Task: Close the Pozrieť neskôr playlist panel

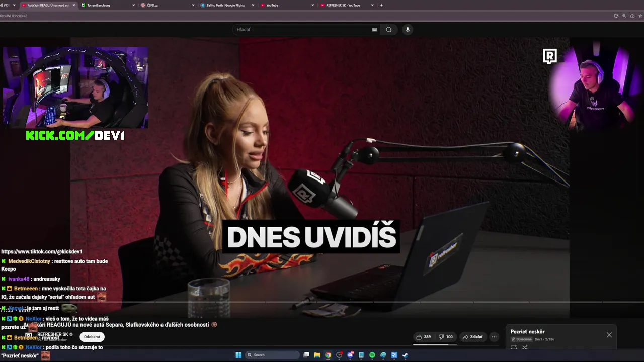Action: pyautogui.click(x=609, y=335)
